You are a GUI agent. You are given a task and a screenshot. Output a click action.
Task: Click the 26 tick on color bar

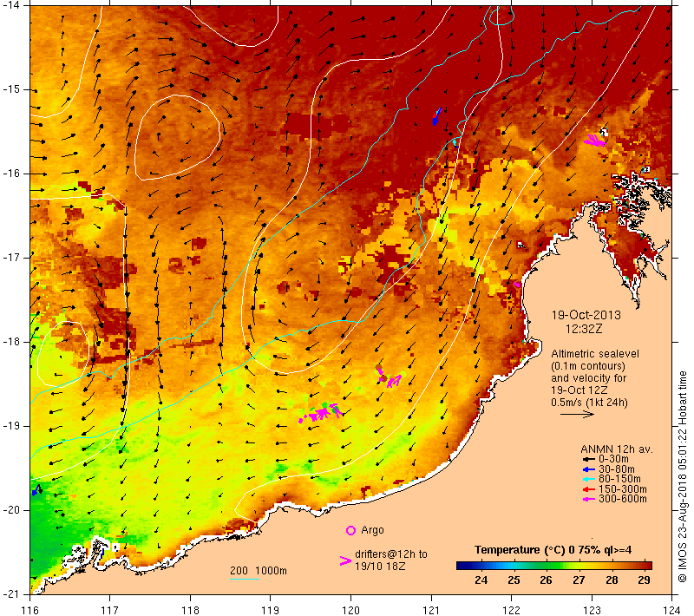click(546, 580)
